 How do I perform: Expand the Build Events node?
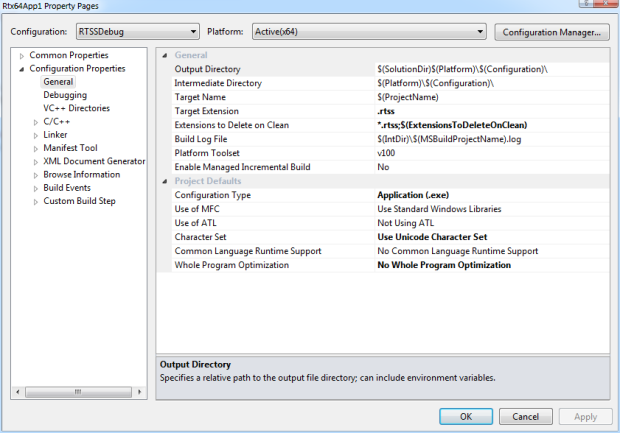pos(36,188)
